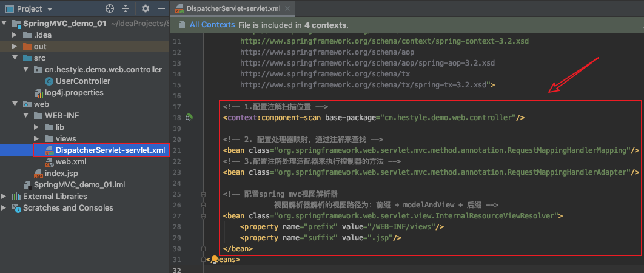Collapse the web folder
Screen dimensions: 644x273
click(15, 104)
